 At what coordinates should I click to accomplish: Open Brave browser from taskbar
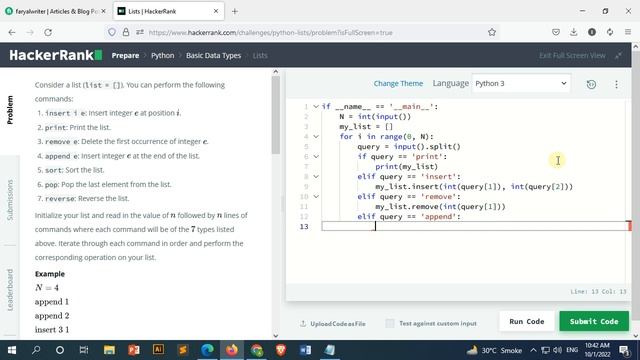pos(281,350)
